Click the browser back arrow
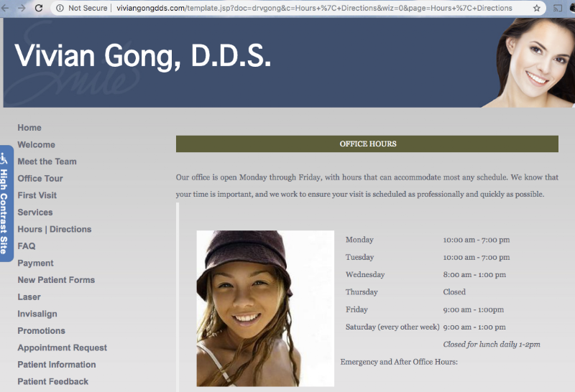The height and width of the screenshot is (392, 575). click(4, 8)
